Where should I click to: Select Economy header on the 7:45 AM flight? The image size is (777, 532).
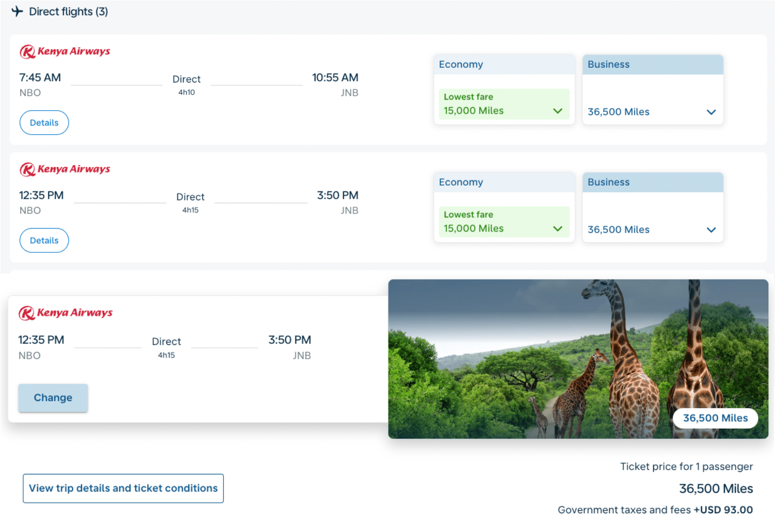(504, 65)
